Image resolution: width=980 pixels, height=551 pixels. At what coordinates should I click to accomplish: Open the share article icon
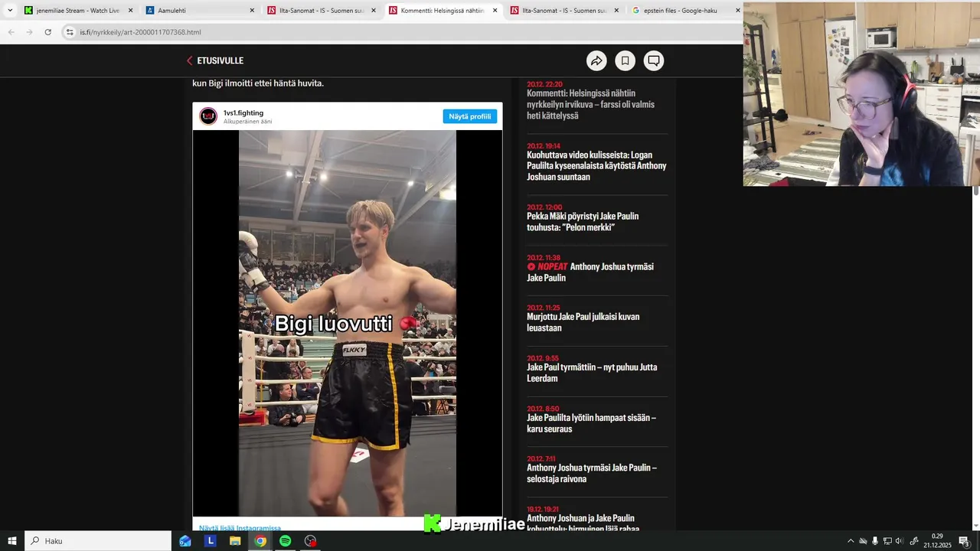click(x=596, y=60)
